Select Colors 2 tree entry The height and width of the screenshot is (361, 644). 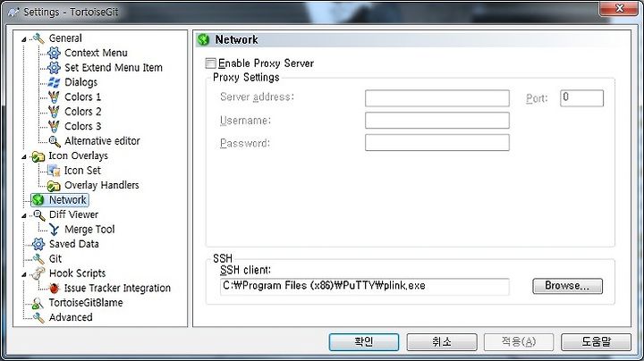point(82,112)
